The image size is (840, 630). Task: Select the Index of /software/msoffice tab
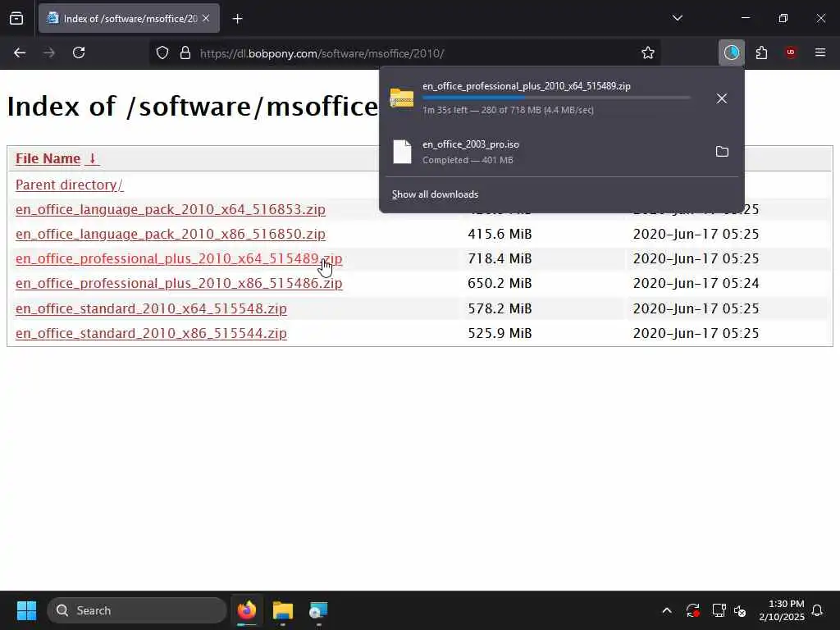(x=129, y=18)
